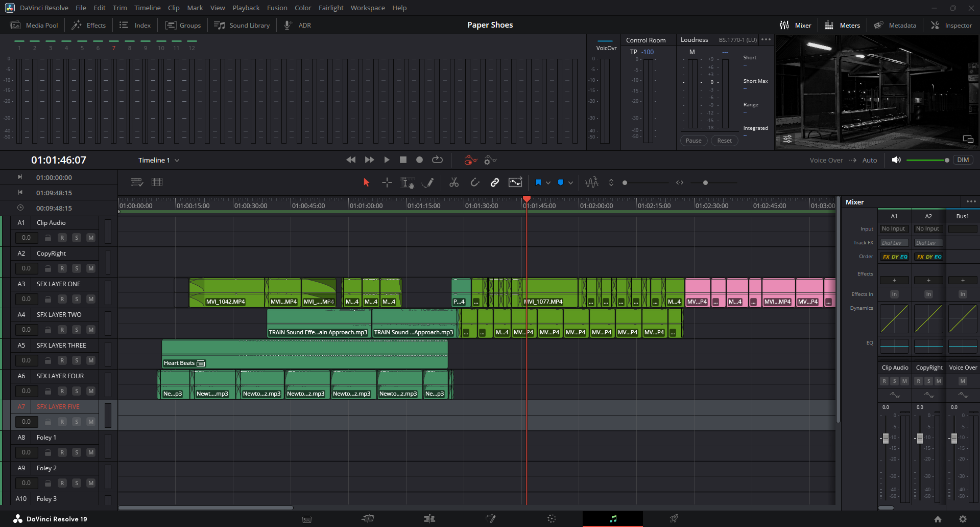The image size is (980, 527).
Task: Click the range selection crosshair tool
Action: (387, 182)
